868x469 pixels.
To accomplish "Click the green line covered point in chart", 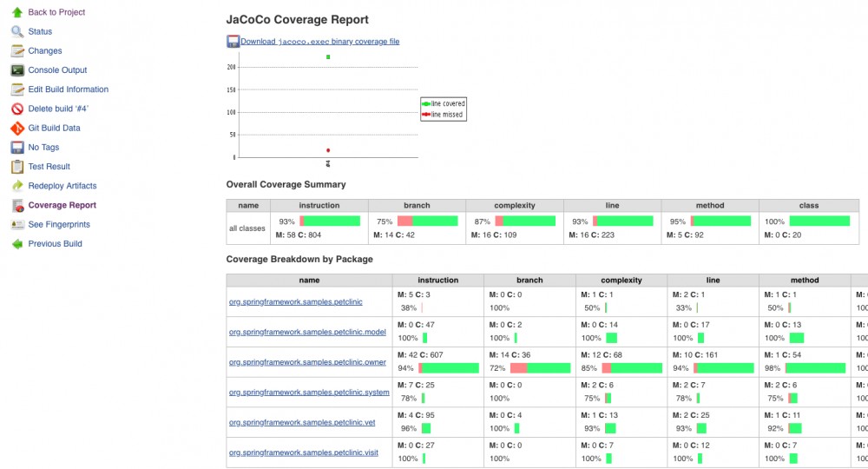I will pos(328,57).
